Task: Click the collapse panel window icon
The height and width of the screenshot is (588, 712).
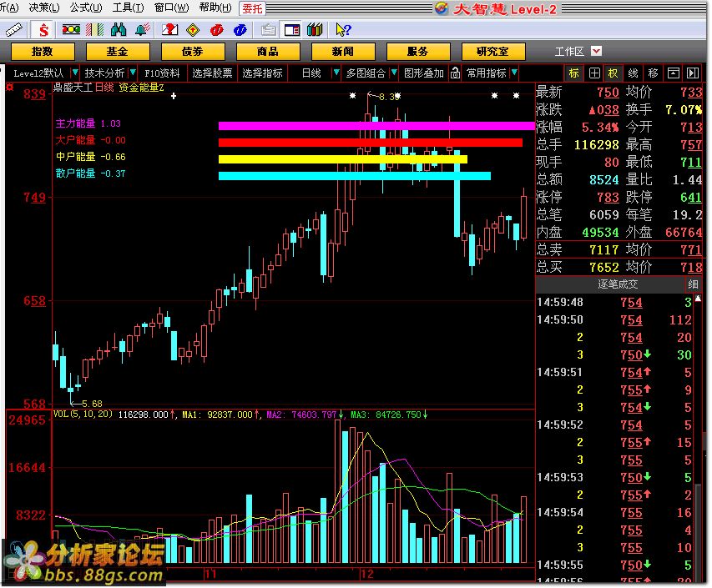Action: [x=674, y=73]
